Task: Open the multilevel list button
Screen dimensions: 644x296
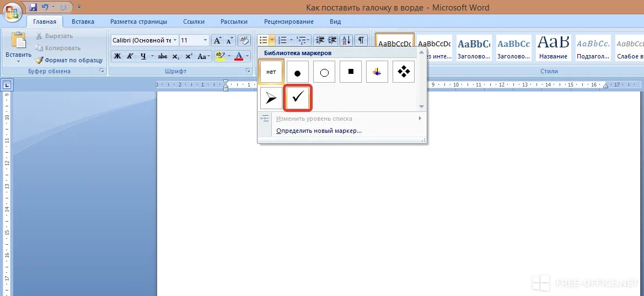Action: [x=302, y=40]
